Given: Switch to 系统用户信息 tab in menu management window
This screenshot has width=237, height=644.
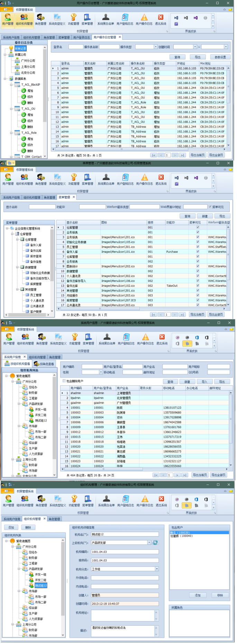Looking at the screenshot, I should coord(11,197).
